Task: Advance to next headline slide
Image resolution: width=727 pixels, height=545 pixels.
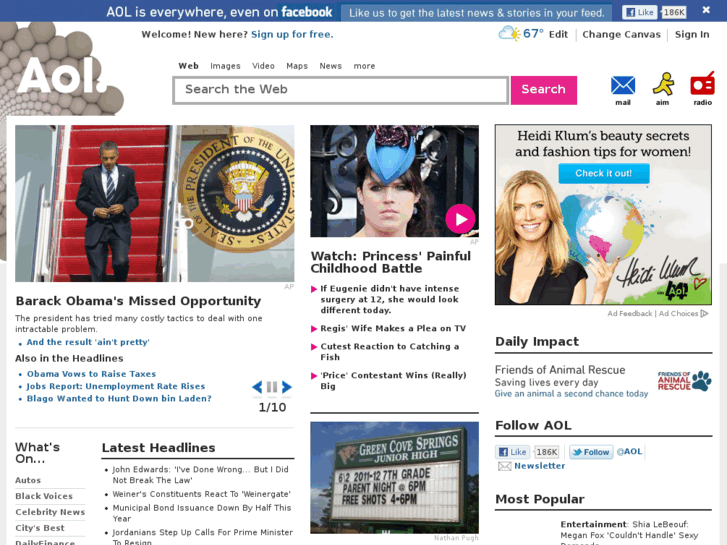Action: (287, 386)
